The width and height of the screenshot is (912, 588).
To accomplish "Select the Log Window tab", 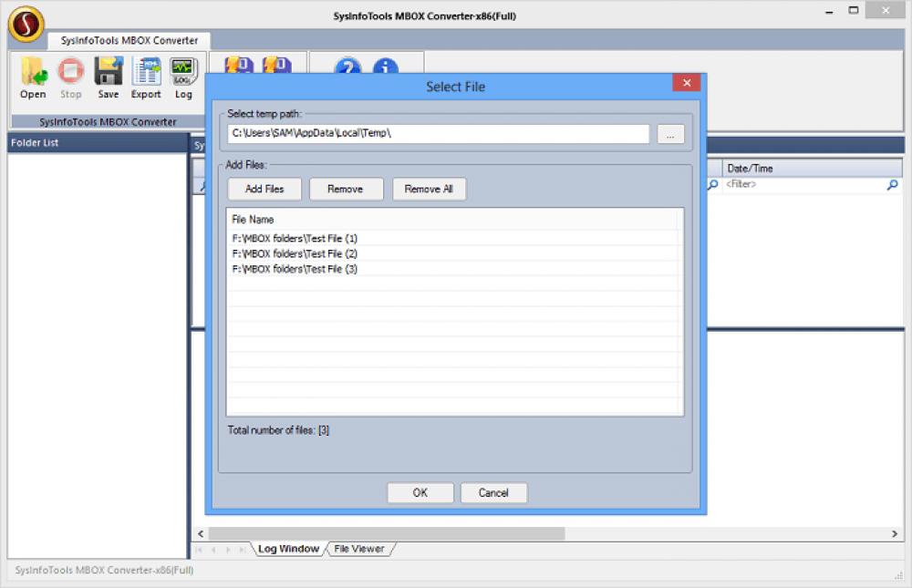I will tap(288, 549).
